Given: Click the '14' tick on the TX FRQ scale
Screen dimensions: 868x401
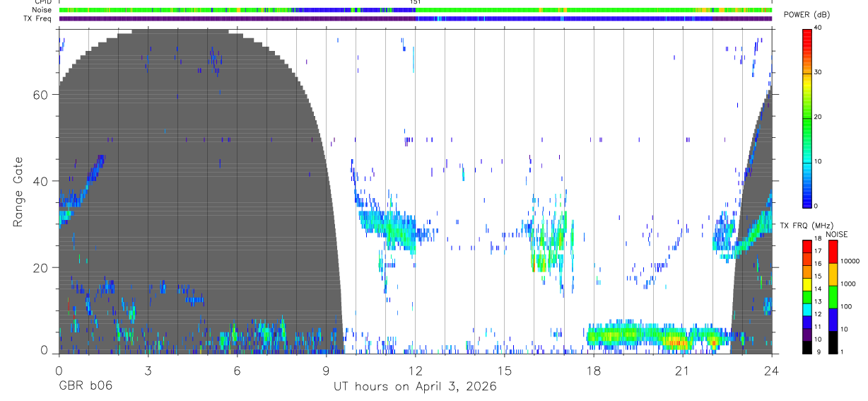Looking at the screenshot, I should click(x=819, y=290).
